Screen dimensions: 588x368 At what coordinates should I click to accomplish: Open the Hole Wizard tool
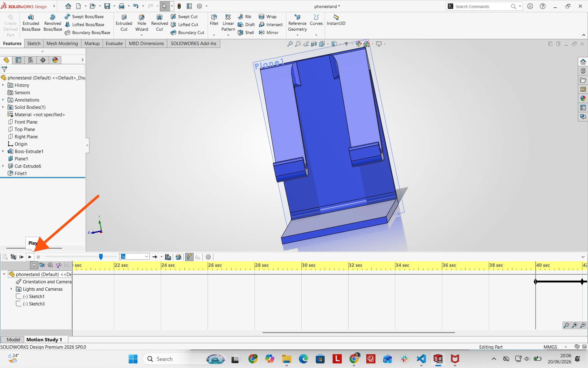pos(142,23)
